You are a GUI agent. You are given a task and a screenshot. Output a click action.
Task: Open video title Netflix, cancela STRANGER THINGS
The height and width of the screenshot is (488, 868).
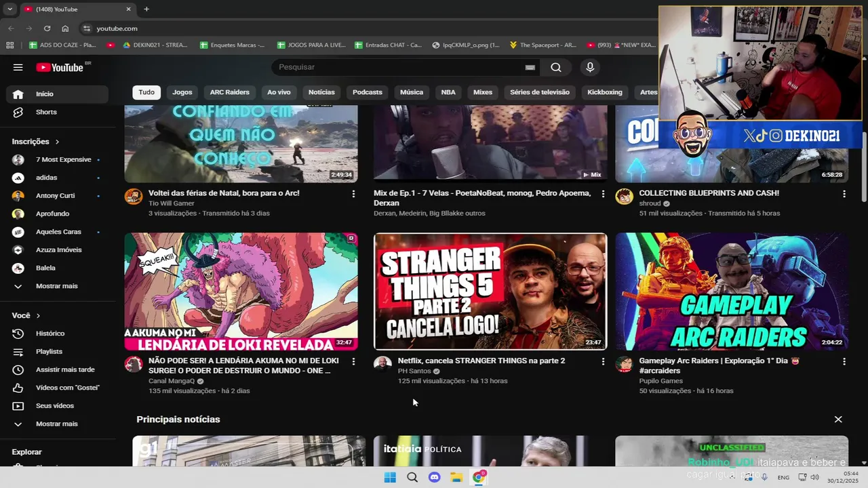click(481, 361)
